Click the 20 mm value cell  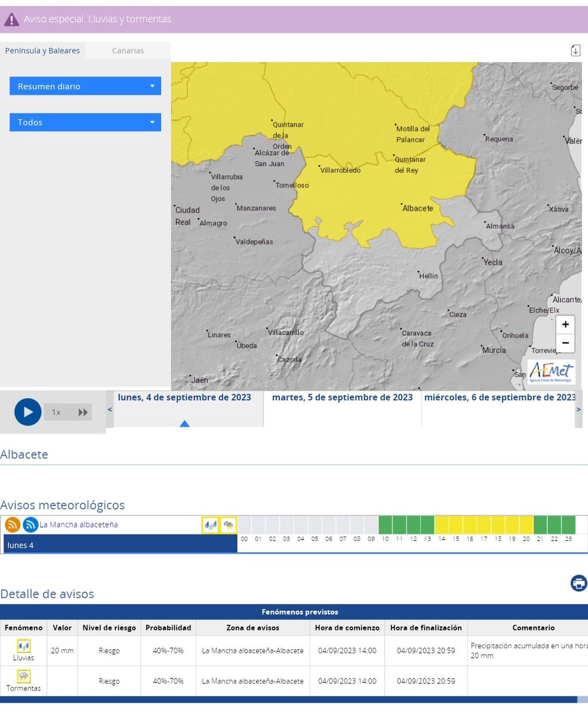[x=62, y=650]
